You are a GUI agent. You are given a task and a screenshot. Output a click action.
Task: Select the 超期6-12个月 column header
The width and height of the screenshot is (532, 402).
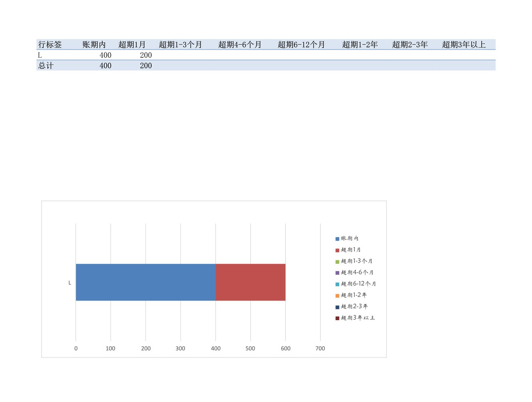pos(301,44)
